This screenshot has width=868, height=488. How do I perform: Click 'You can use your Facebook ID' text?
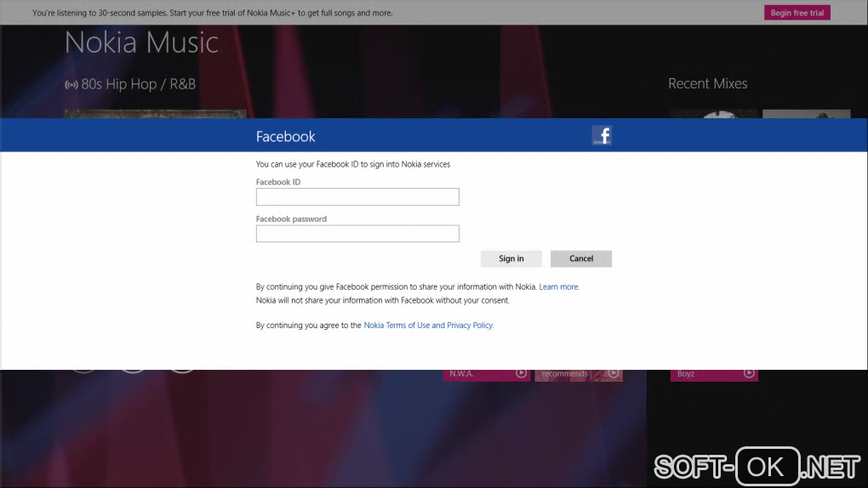353,164
